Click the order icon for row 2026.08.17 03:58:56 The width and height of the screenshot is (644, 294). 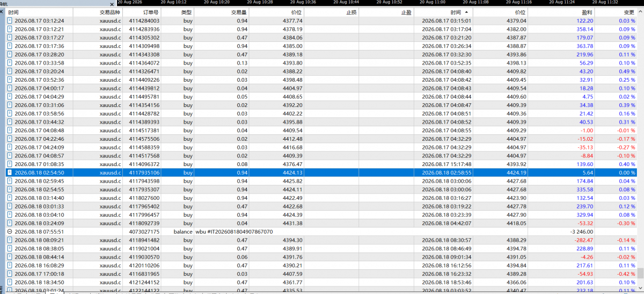10,113
